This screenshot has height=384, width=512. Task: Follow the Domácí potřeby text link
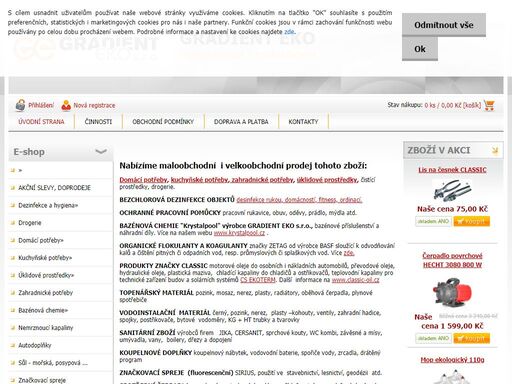143,180
